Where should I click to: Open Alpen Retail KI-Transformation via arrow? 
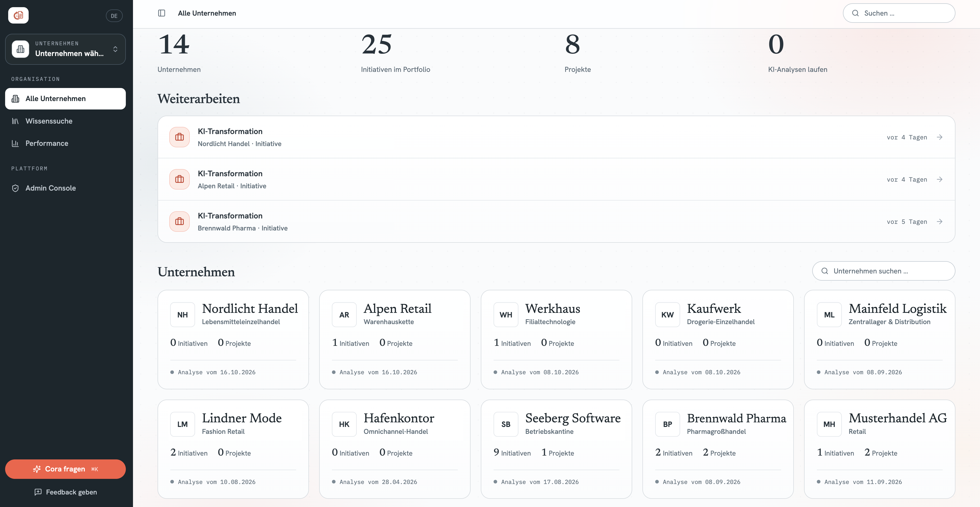(939, 179)
